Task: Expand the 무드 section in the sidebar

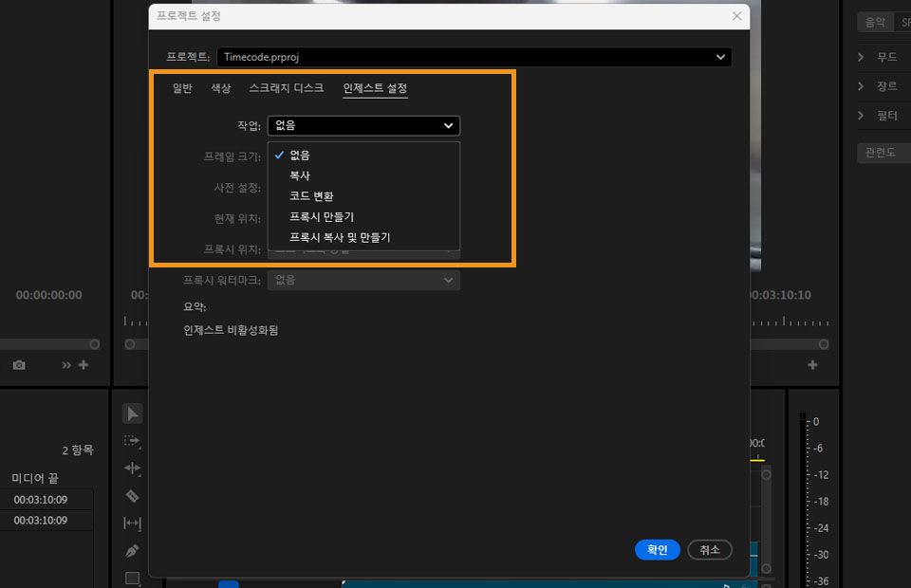Action: pyautogui.click(x=883, y=57)
